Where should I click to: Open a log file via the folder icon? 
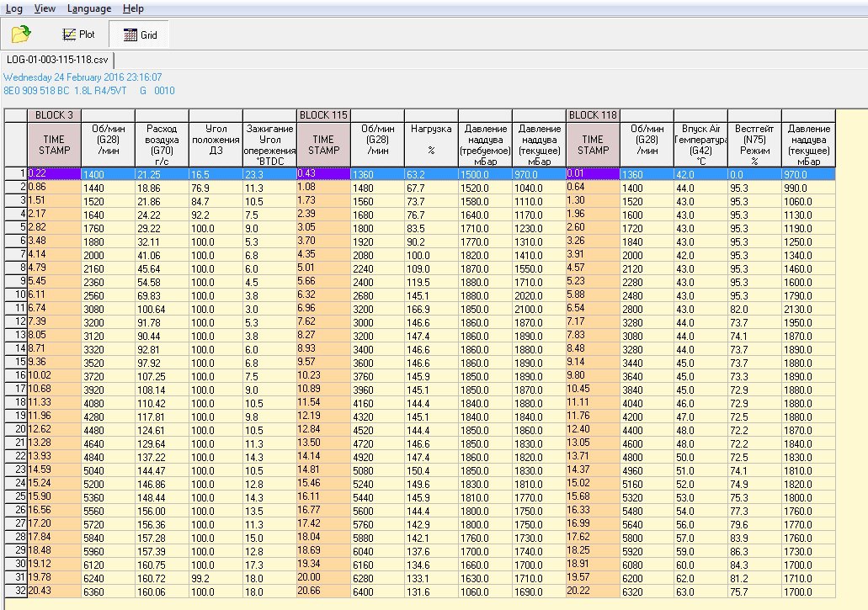(x=21, y=34)
